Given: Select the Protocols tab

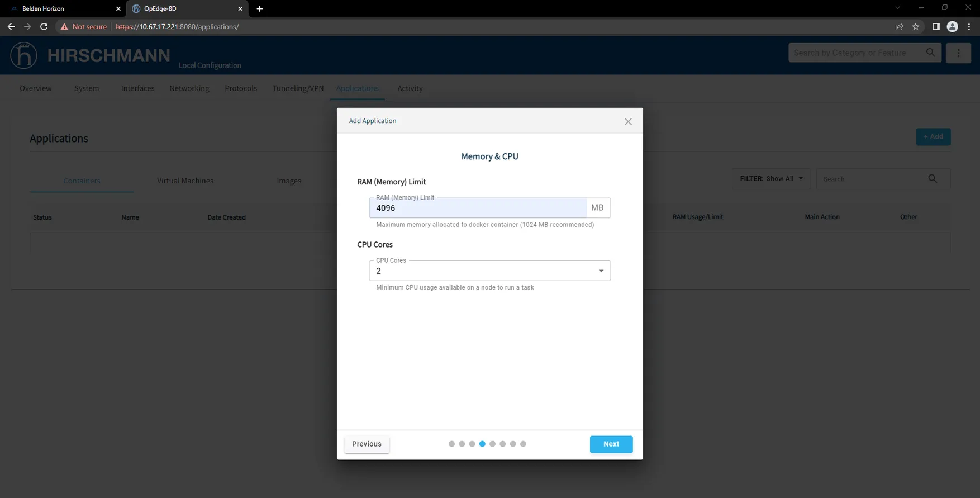Looking at the screenshot, I should pos(241,88).
